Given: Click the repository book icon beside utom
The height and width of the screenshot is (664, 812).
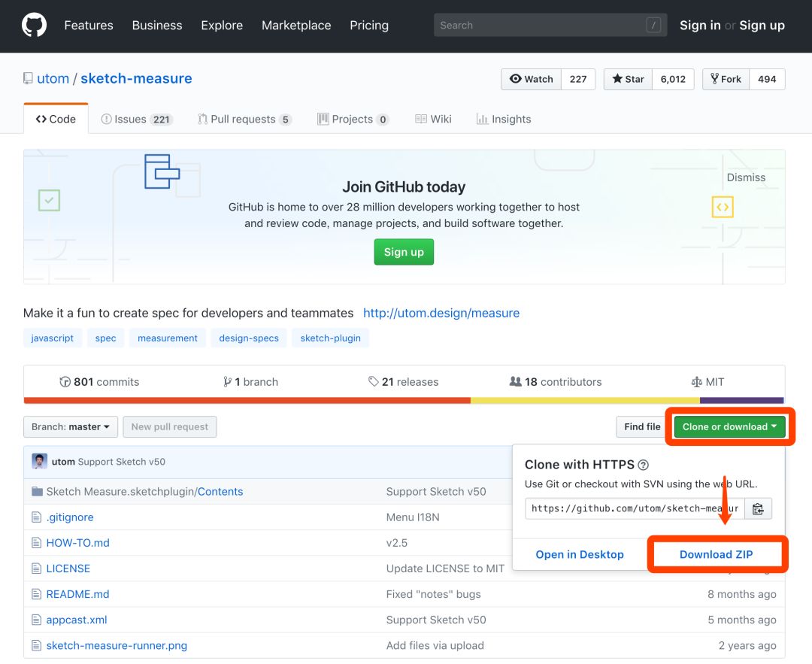Looking at the screenshot, I should click(28, 78).
